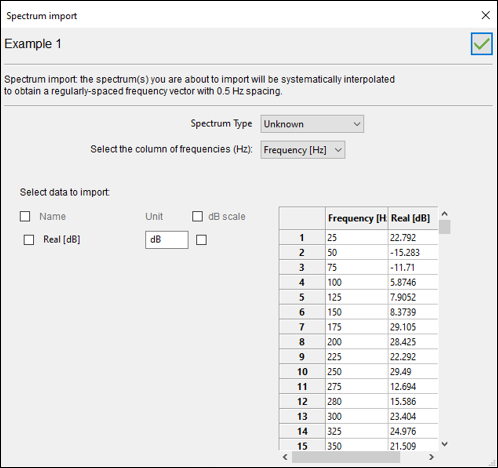Click the value cell 23.404
Screen dimensions: 498x468
[413, 416]
